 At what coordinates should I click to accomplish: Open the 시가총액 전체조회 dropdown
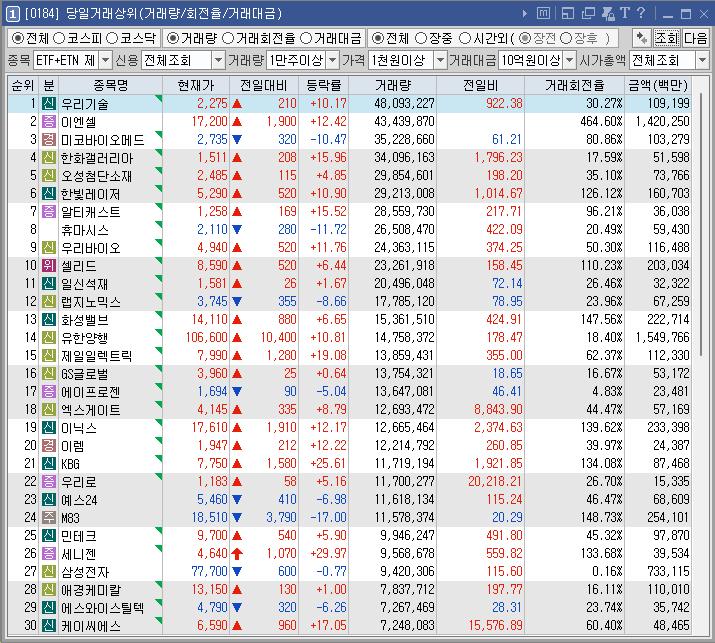tap(702, 60)
